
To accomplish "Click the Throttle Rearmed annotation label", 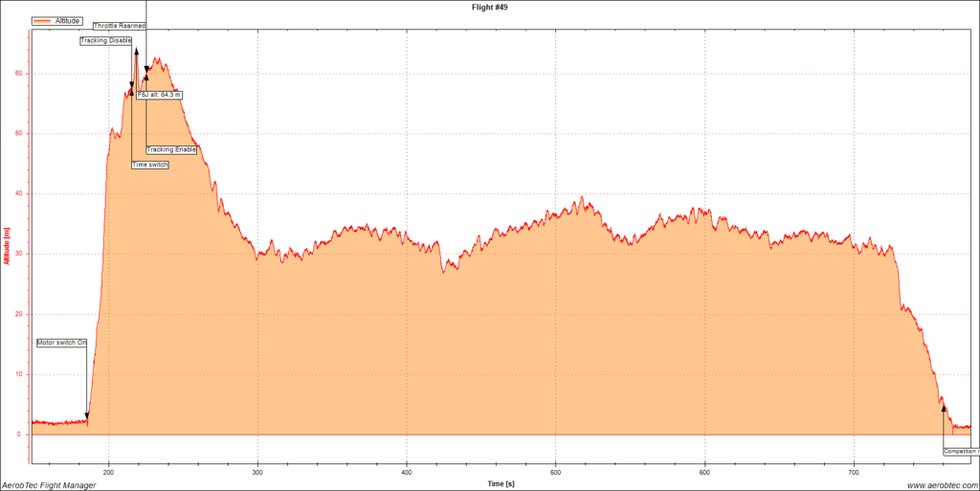I will (120, 26).
